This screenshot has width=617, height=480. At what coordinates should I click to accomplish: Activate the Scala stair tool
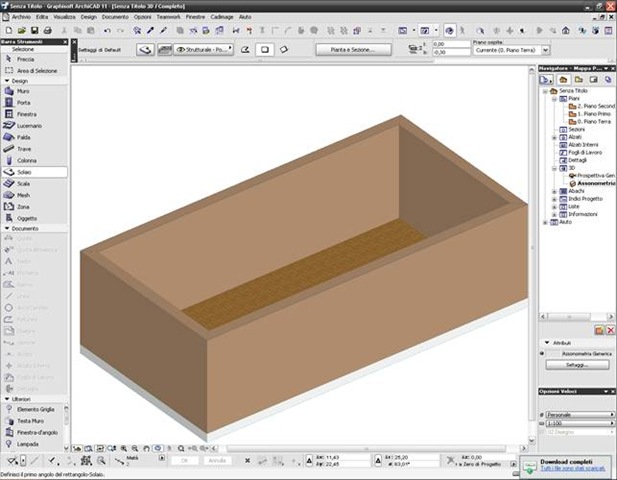[x=24, y=184]
